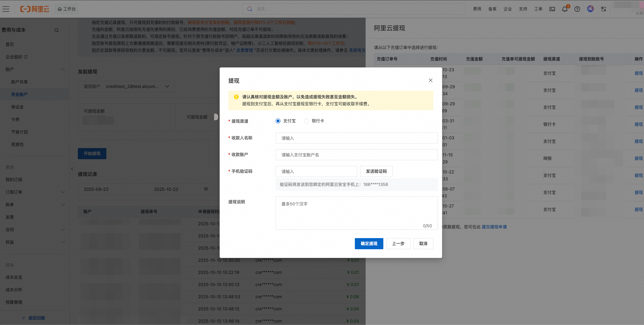Image resolution: width=644 pixels, height=325 pixels.
Task: Open 预算管理 in sidebar
Action: [x=14, y=302]
